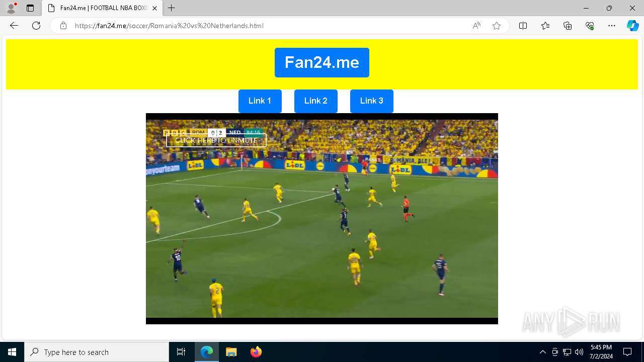Open volume control icon

(579, 352)
